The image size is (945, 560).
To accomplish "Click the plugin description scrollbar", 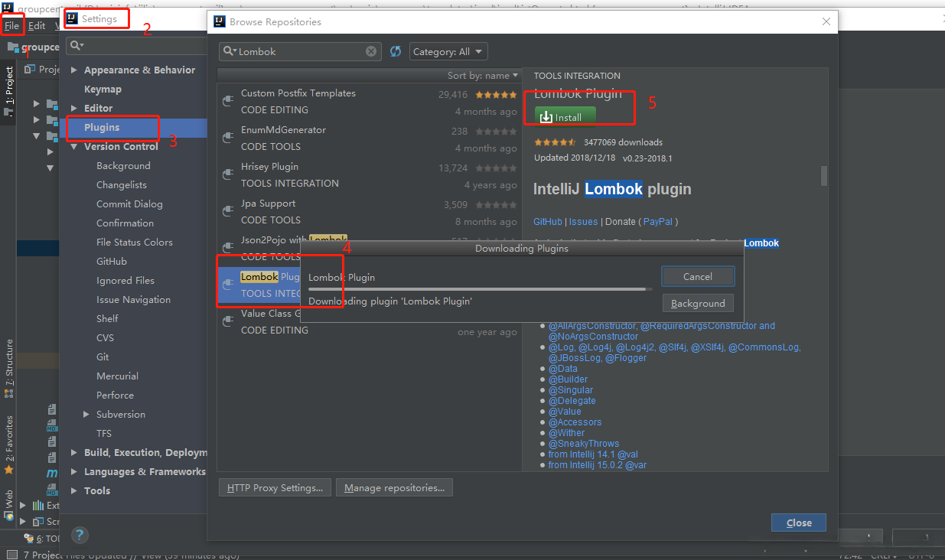I will (823, 176).
